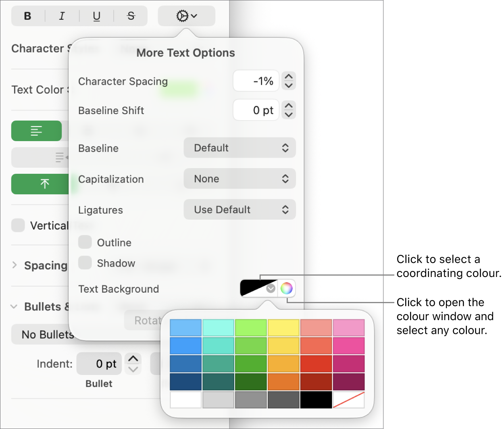
Task: Open the Ligatures dropdown showing Use Default
Action: (240, 209)
